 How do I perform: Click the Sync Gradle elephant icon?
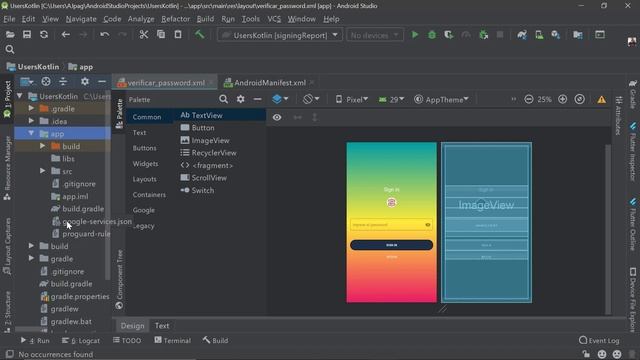[522, 35]
